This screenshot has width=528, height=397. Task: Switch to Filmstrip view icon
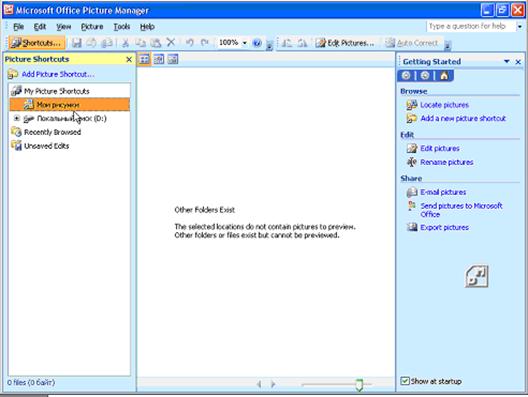[x=159, y=60]
